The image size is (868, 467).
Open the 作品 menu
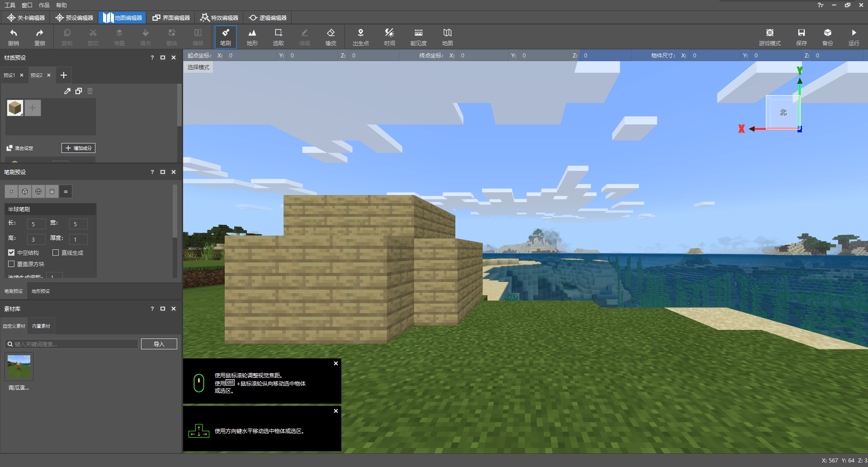[x=44, y=5]
